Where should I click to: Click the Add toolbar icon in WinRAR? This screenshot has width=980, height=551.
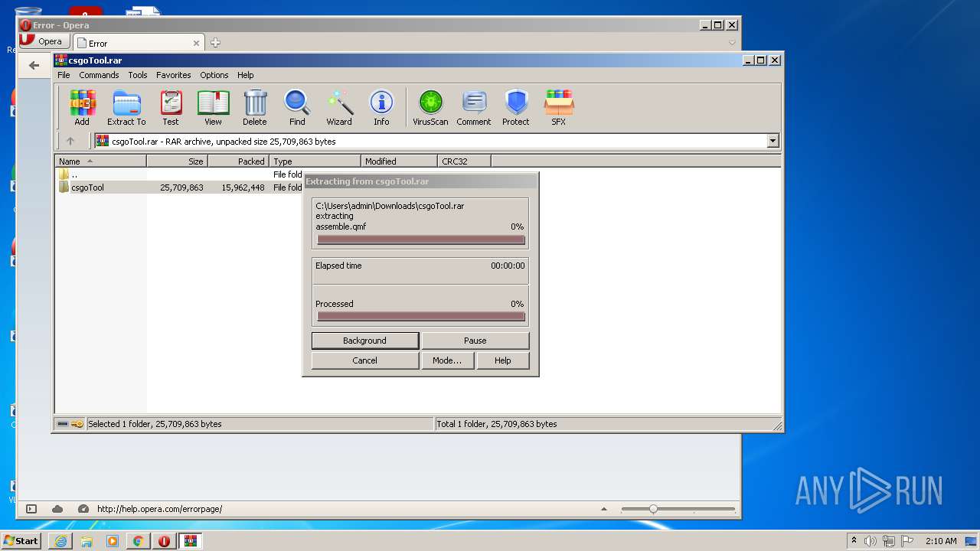[x=82, y=107]
